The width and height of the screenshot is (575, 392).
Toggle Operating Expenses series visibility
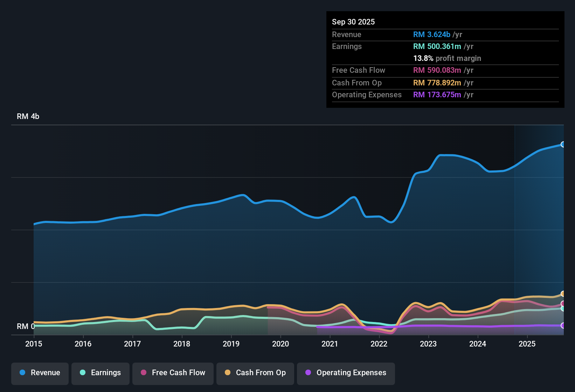coord(346,373)
